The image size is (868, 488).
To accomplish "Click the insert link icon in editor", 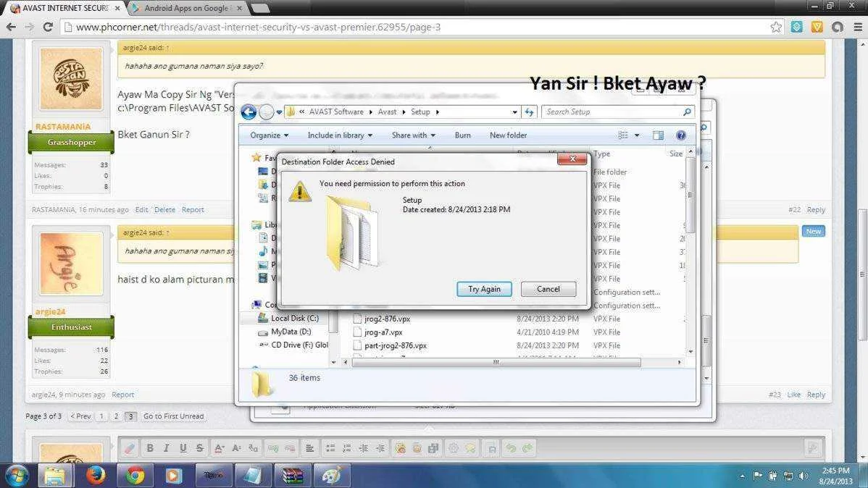I will point(273,448).
